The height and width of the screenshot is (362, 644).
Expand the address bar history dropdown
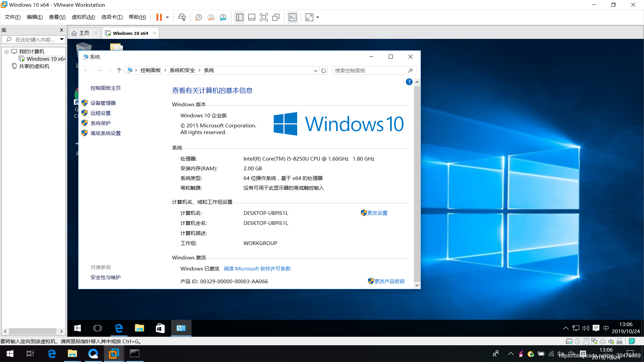(315, 71)
